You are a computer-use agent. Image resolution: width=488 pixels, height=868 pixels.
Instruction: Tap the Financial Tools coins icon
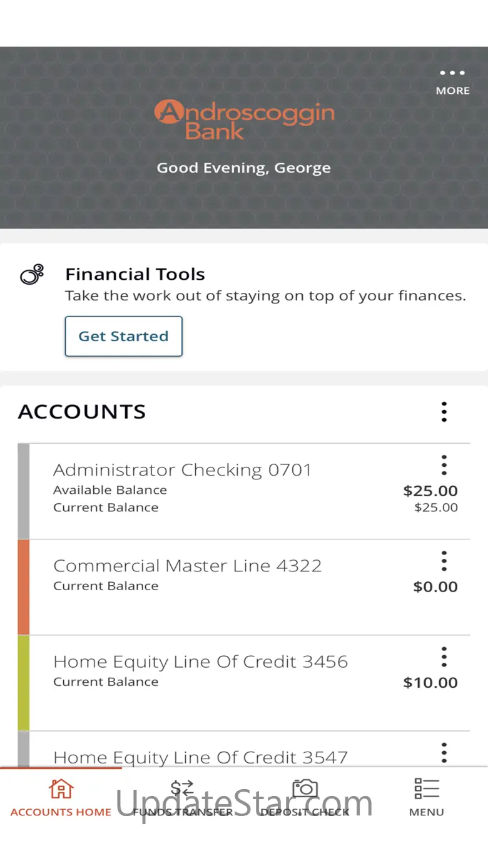32,274
